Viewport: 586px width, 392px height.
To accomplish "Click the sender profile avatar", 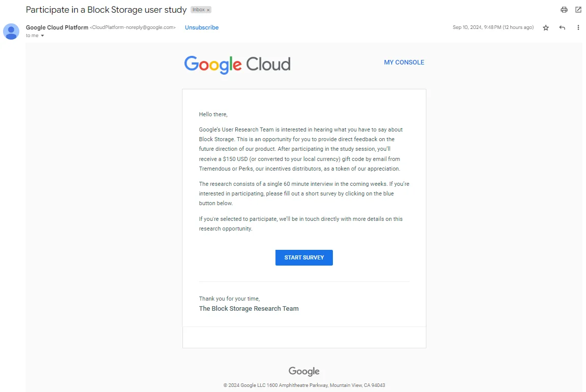I will tap(11, 31).
